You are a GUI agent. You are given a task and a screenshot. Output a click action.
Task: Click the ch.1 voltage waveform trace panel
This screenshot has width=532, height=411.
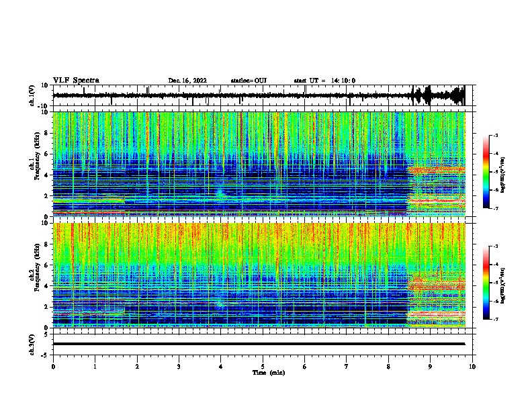click(x=263, y=95)
